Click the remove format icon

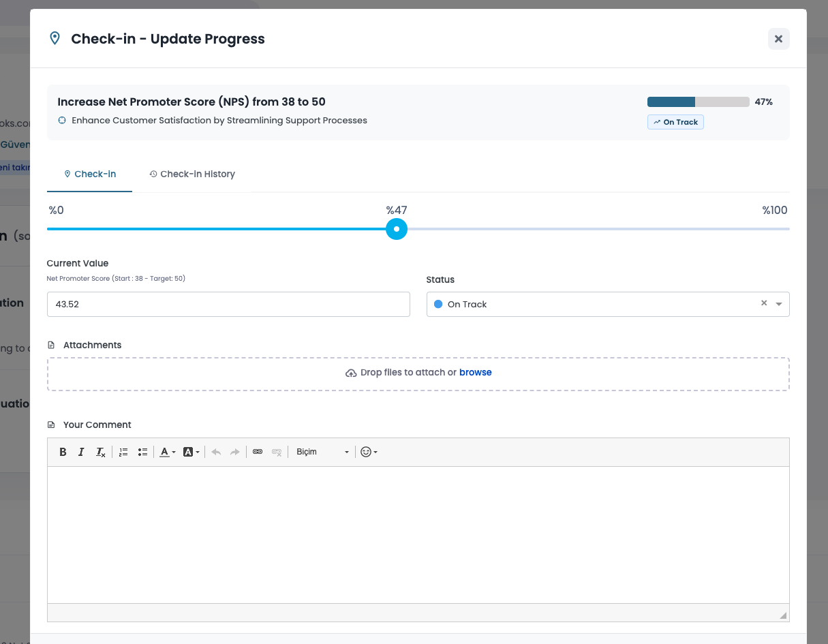pyautogui.click(x=100, y=452)
